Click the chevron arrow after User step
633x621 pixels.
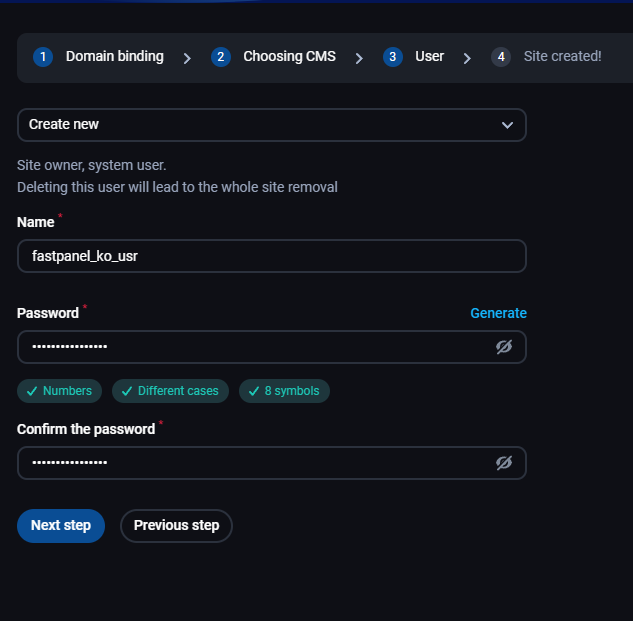pyautogui.click(x=467, y=59)
